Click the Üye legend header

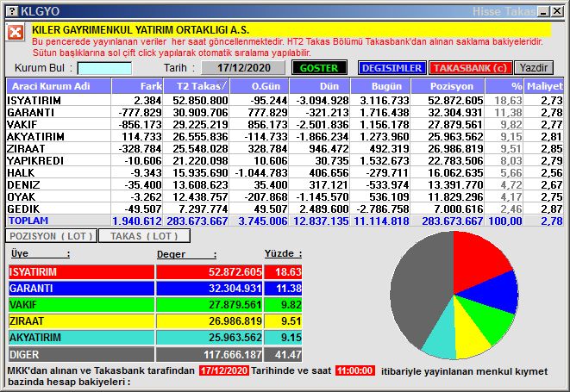coord(40,253)
